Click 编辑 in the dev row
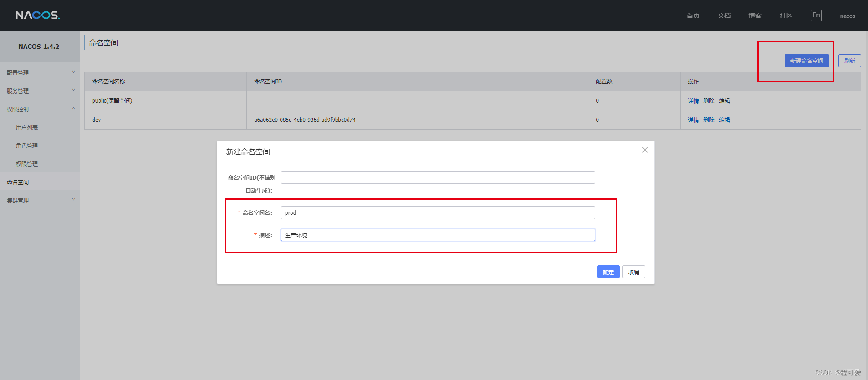Viewport: 868px width, 380px height. (x=724, y=120)
